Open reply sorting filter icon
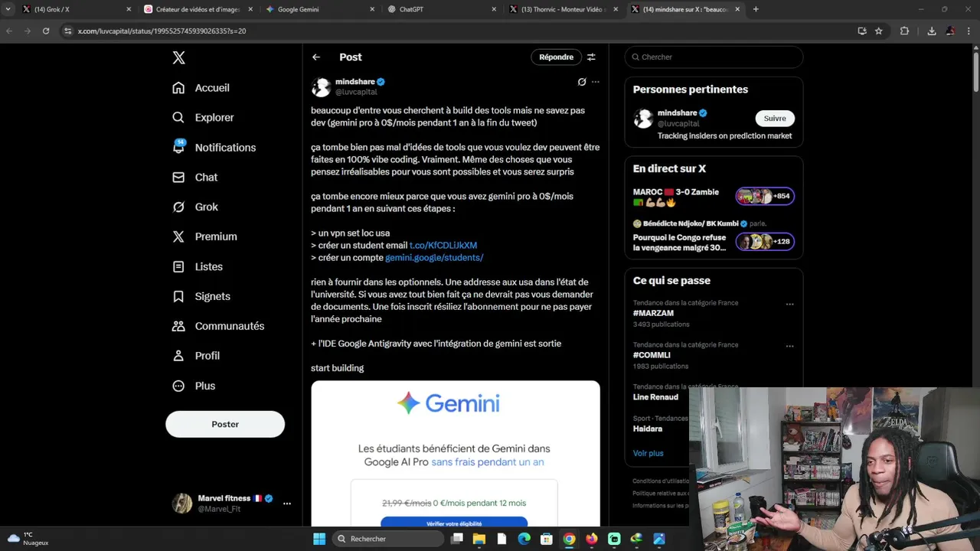This screenshot has width=980, height=551. point(591,57)
